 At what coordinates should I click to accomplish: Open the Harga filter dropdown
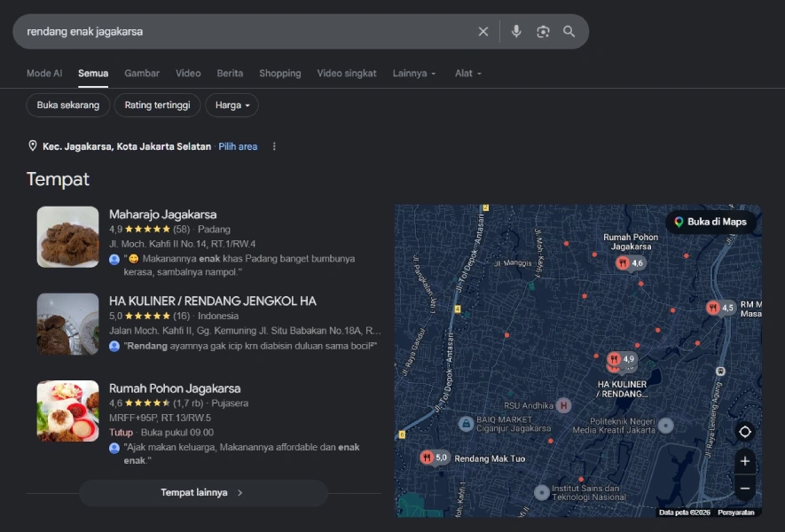pyautogui.click(x=232, y=106)
